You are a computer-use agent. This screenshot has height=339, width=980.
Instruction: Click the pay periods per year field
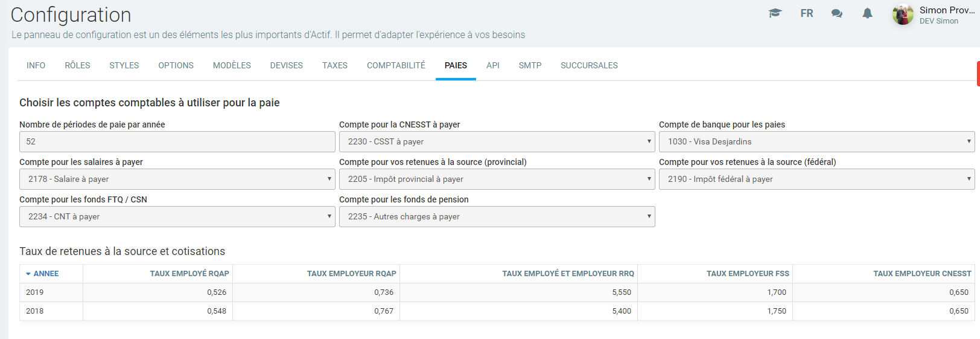(177, 141)
